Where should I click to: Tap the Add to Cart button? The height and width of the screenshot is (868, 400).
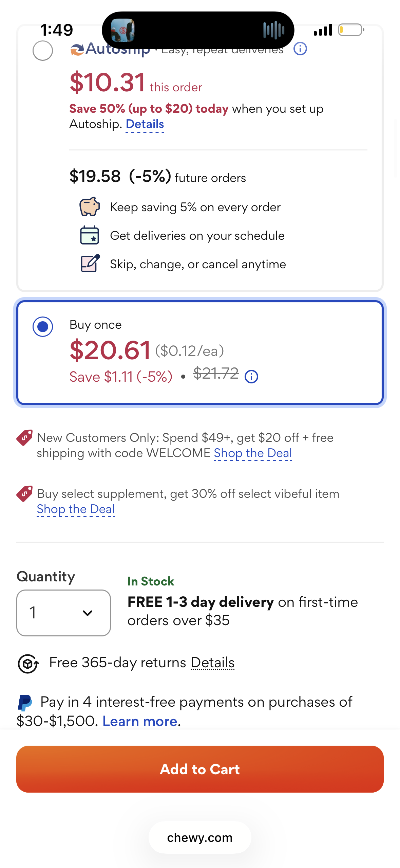[200, 769]
